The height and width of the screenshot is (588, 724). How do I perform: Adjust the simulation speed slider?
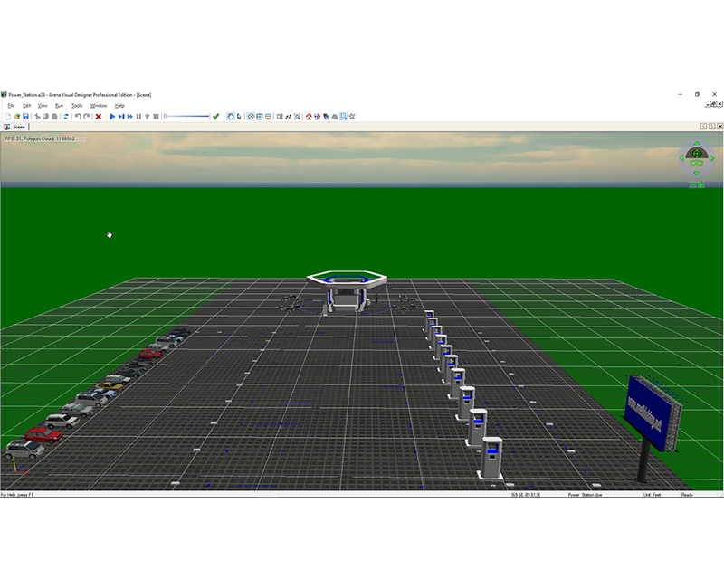click(x=186, y=117)
